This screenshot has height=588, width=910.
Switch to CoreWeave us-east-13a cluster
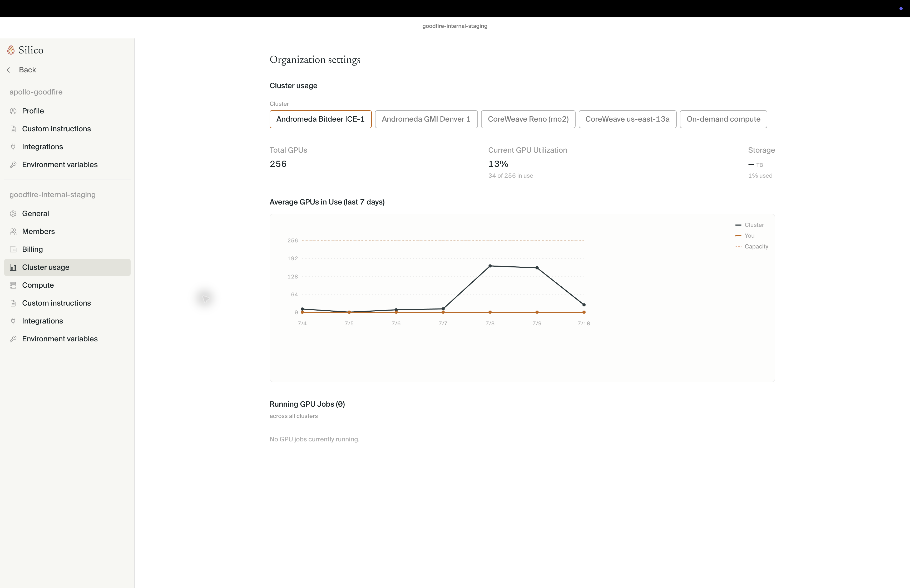(627, 119)
